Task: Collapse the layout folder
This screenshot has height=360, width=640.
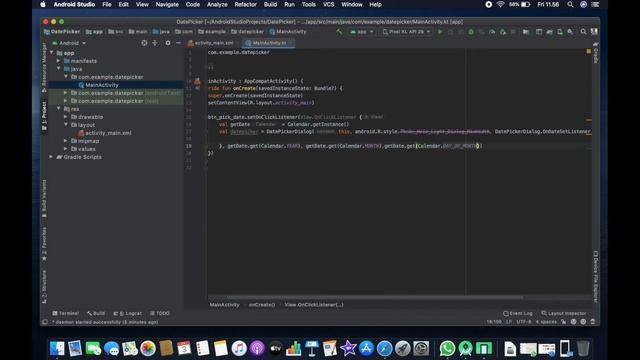Action: coord(66,124)
